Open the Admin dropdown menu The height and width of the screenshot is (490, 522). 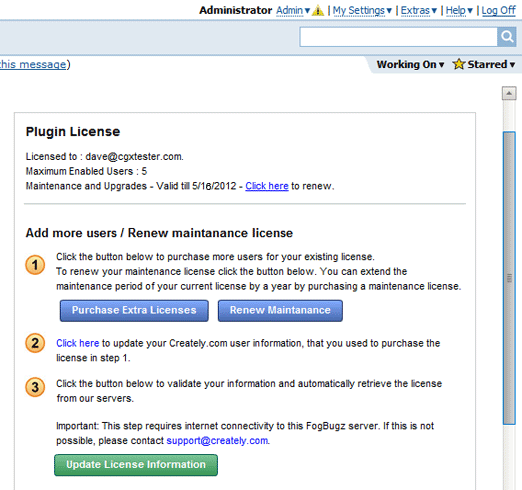(x=293, y=11)
